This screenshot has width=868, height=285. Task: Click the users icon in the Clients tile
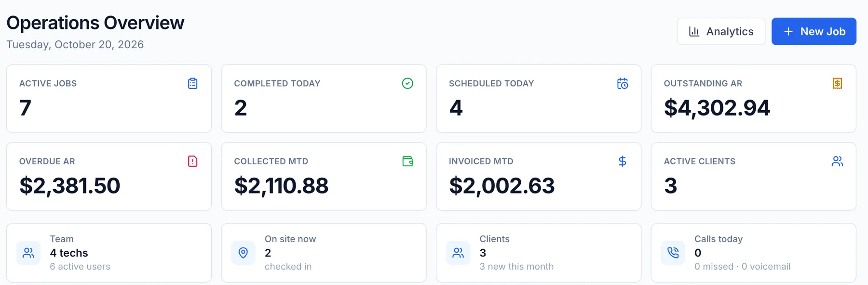pyautogui.click(x=458, y=253)
